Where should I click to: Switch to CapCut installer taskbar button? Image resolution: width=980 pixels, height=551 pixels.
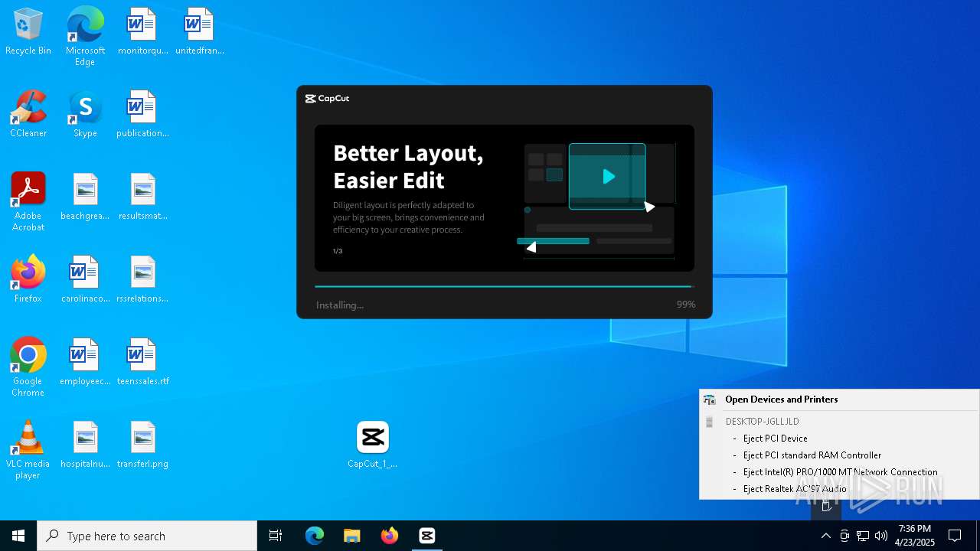click(x=427, y=536)
